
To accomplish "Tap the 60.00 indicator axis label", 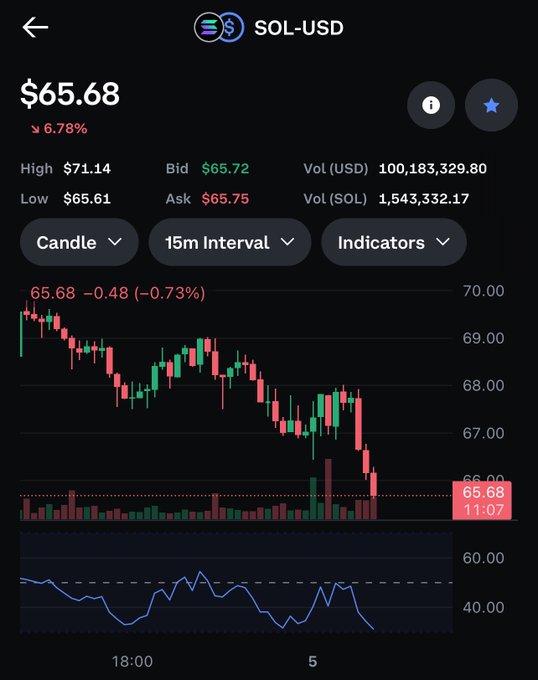I will pyautogui.click(x=483, y=558).
